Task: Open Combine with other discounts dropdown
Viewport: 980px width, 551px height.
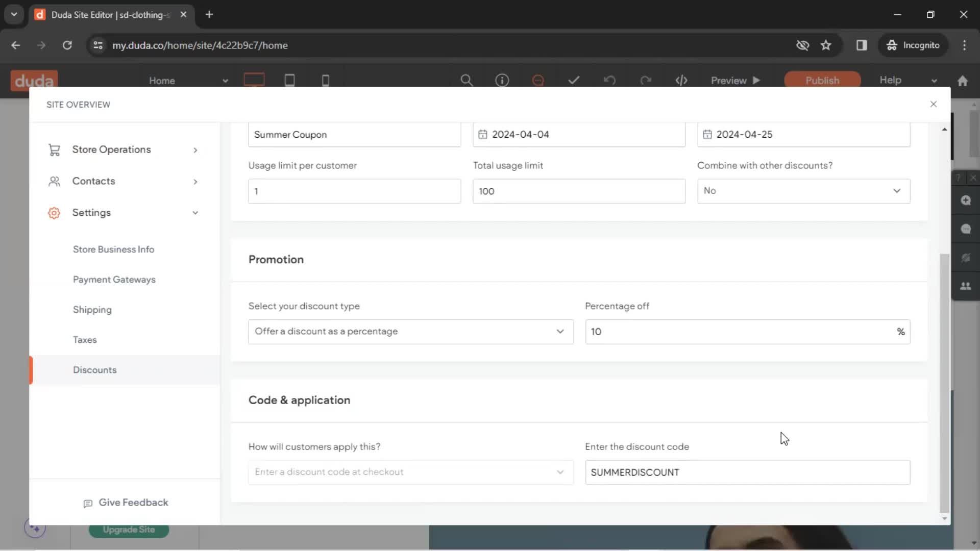Action: (x=803, y=191)
